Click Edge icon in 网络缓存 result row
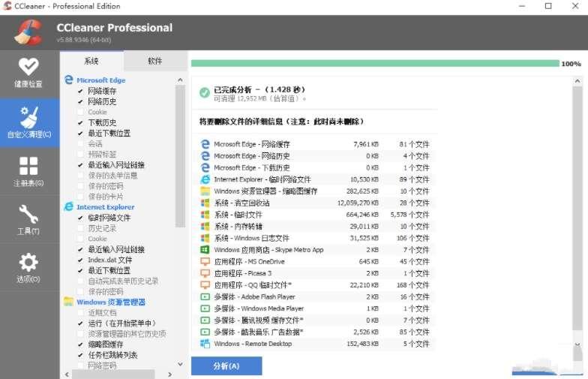The width and height of the screenshot is (588, 379). (205, 144)
